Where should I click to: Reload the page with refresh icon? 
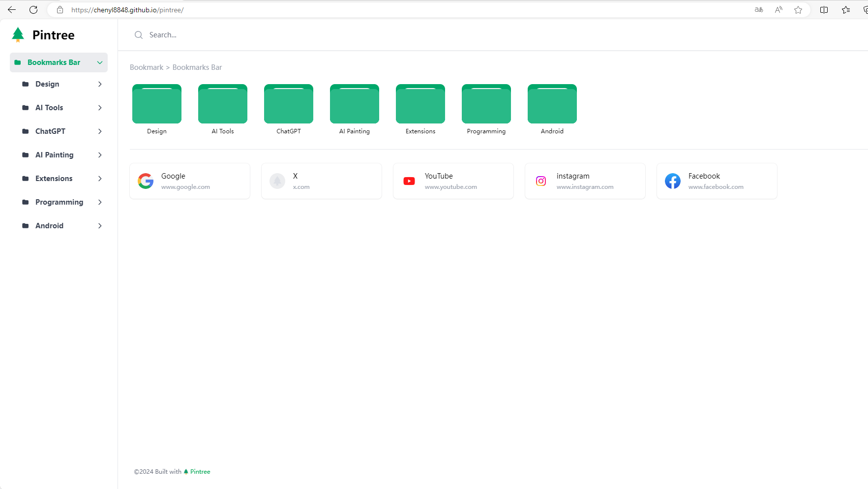[x=33, y=10]
